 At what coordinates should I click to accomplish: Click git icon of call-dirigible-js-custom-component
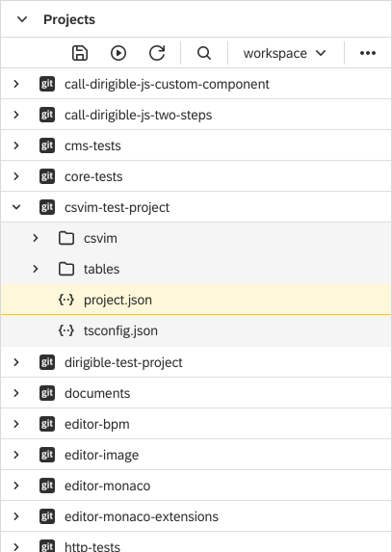(47, 84)
